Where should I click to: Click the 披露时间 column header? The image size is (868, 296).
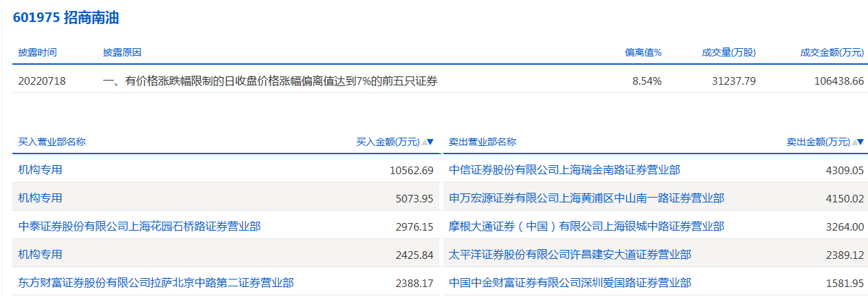click(37, 52)
